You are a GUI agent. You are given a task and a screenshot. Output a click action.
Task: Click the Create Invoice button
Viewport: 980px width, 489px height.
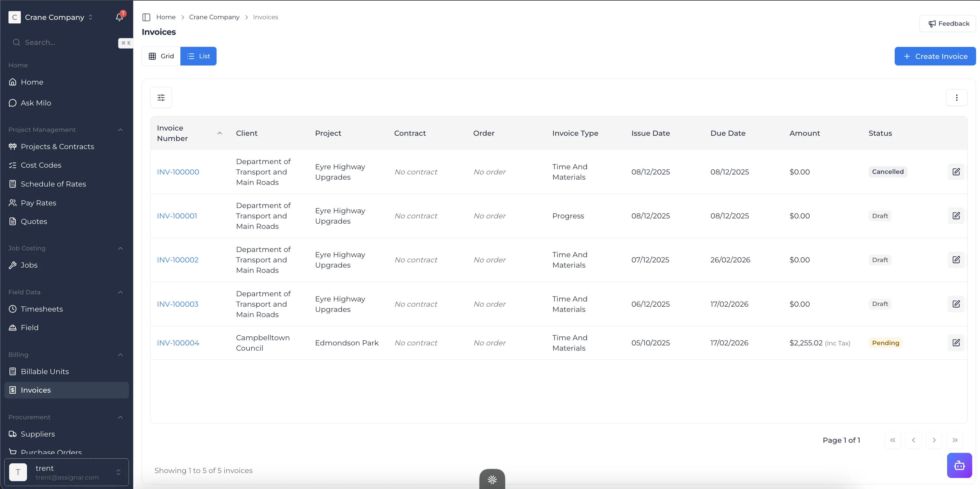[935, 56]
